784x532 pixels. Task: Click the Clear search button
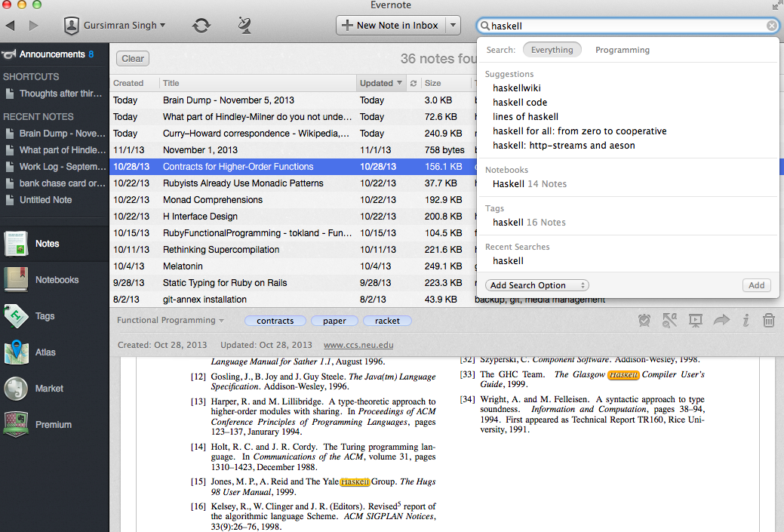(x=133, y=59)
